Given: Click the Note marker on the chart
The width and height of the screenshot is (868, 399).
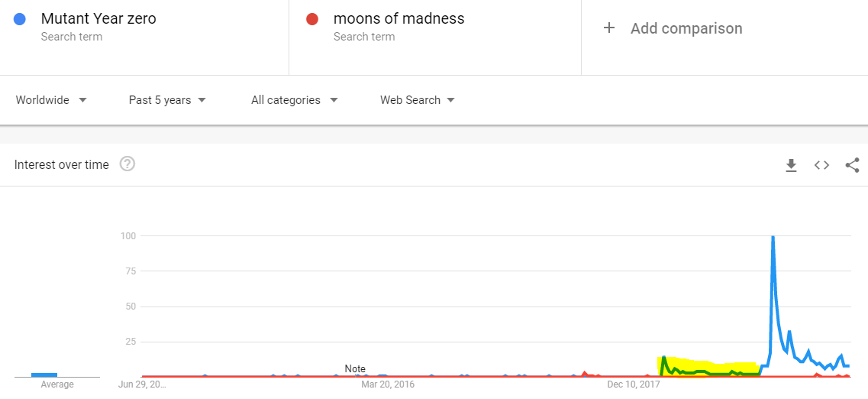Looking at the screenshot, I should (355, 368).
